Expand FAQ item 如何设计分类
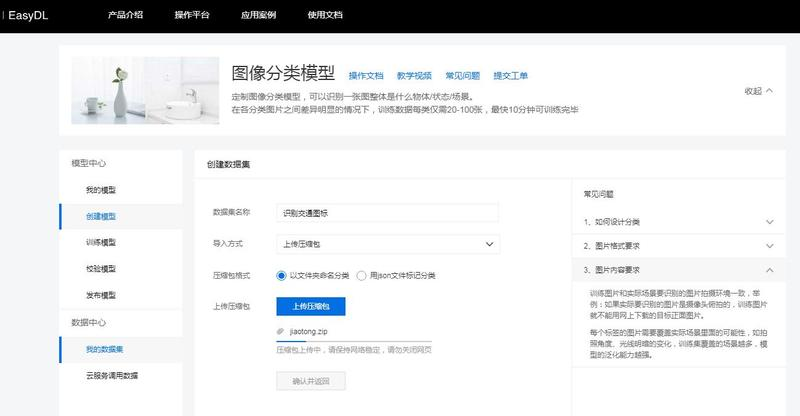This screenshot has width=800, height=416. [679, 222]
